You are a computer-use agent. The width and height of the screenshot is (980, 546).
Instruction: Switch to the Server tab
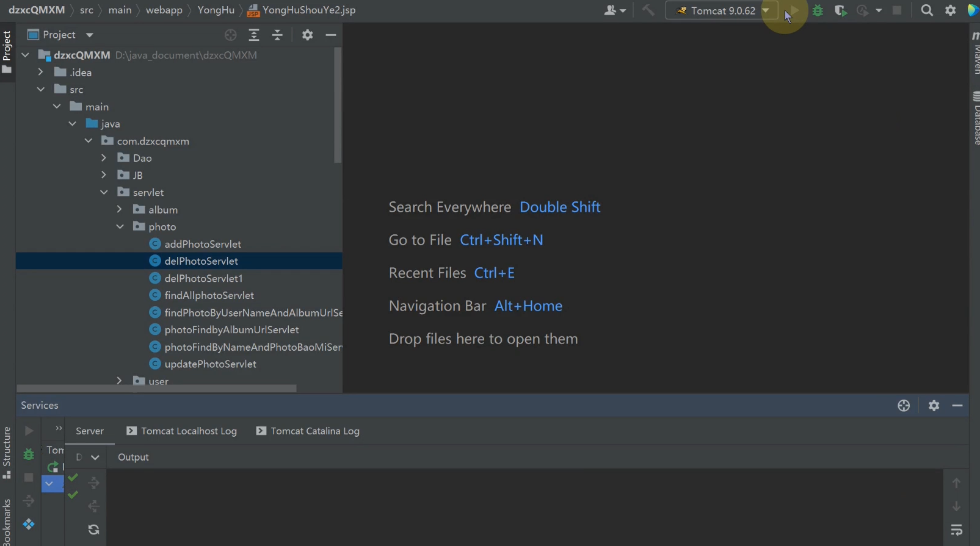[90, 431]
